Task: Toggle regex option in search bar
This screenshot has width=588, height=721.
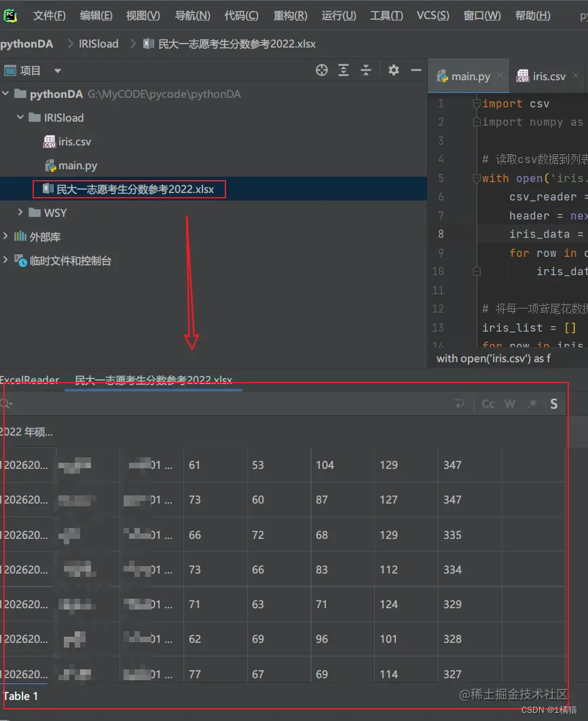Action: [x=532, y=404]
